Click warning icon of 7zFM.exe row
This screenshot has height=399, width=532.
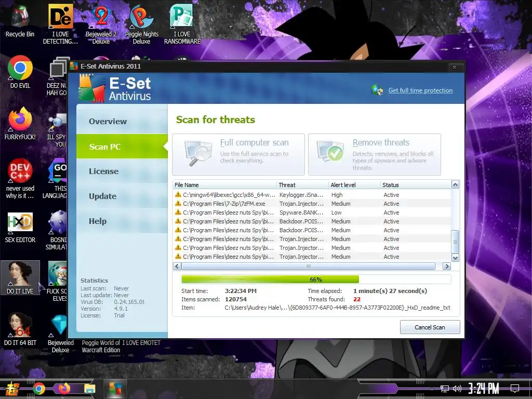[178, 204]
